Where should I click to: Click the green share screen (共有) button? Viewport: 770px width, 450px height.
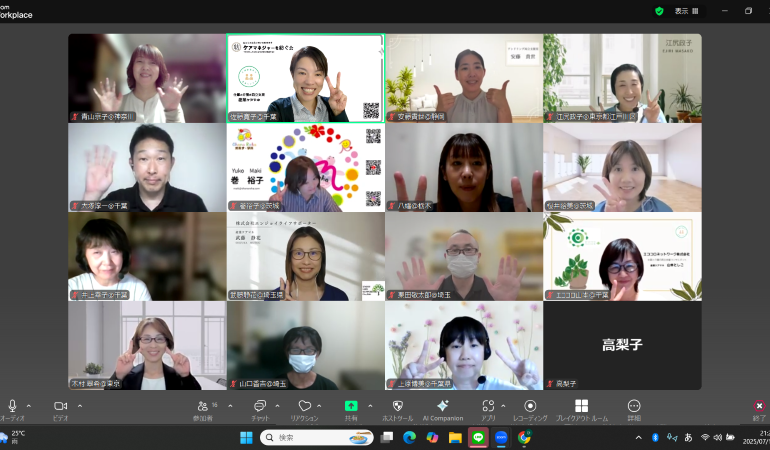coord(351,406)
